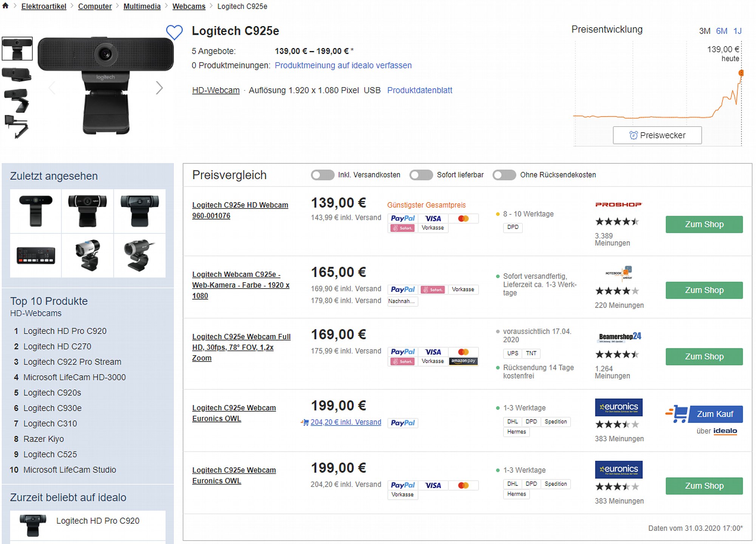Open Webcams breadcrumb category

point(189,6)
